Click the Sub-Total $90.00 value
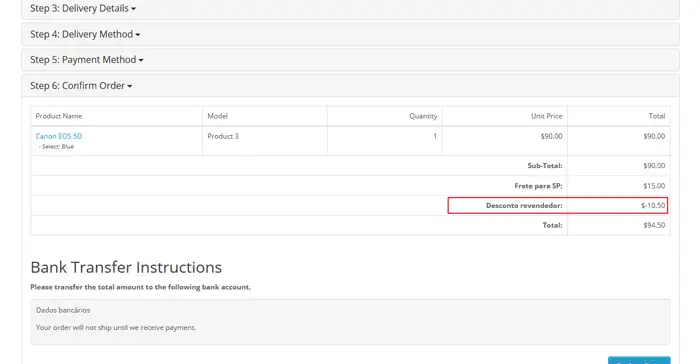 click(654, 166)
